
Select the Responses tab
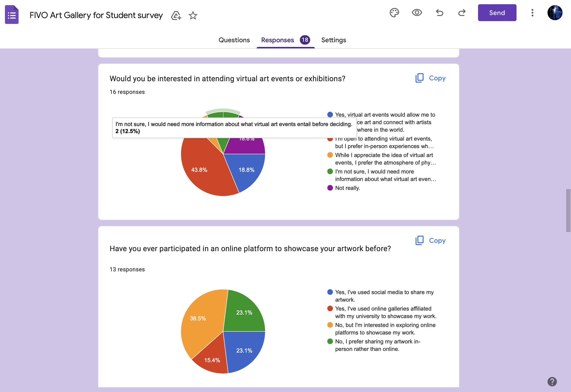277,40
